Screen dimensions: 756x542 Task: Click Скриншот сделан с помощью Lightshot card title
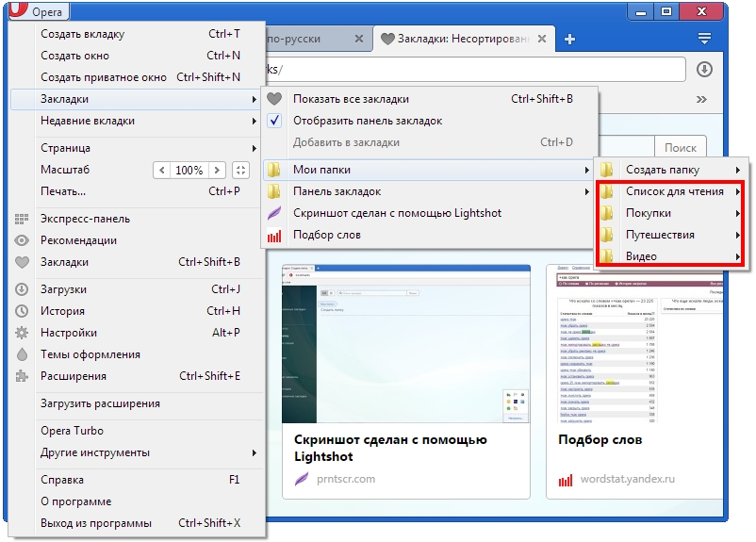coord(390,448)
